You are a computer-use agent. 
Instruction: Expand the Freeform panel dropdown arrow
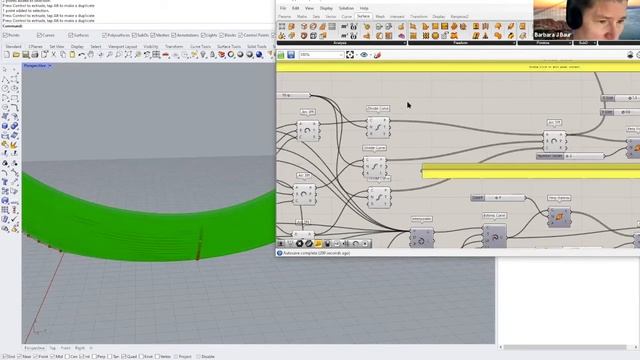[x=514, y=43]
